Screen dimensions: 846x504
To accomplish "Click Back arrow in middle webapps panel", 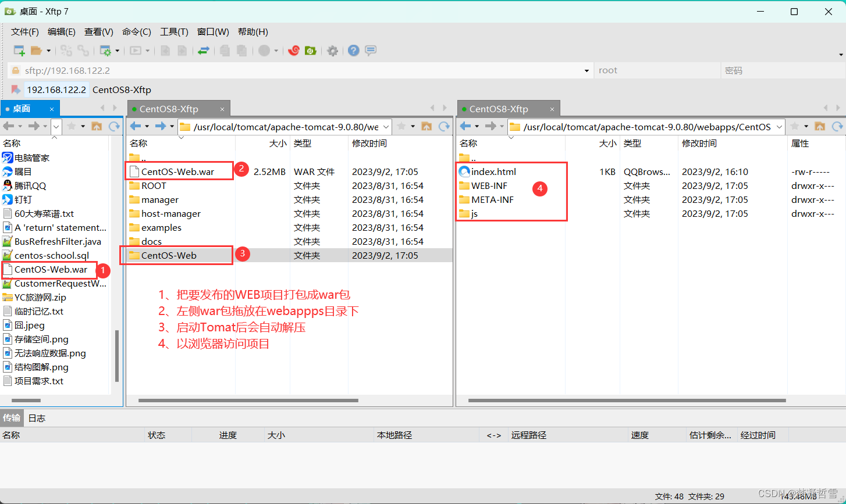I will coord(135,126).
